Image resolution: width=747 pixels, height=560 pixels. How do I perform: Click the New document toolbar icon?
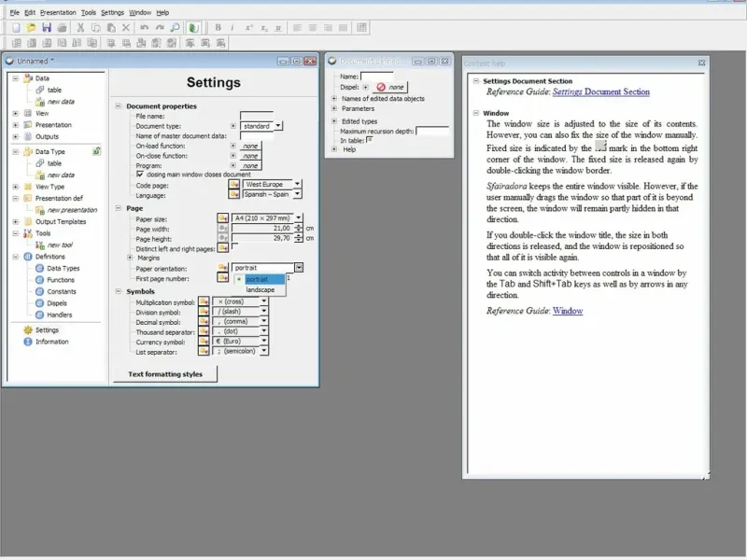(16, 28)
